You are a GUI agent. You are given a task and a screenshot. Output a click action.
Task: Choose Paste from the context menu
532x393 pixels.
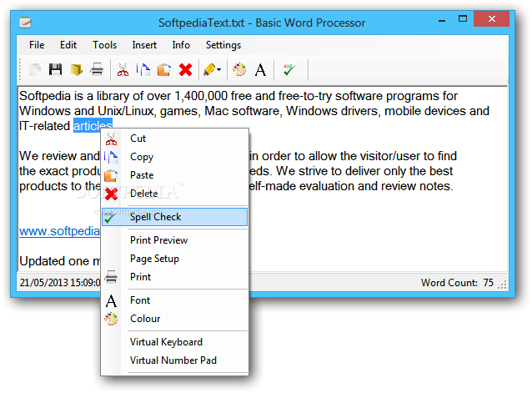(175, 175)
